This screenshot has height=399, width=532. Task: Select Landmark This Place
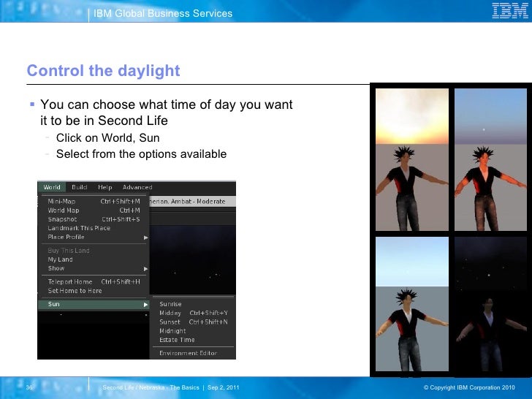94,228
